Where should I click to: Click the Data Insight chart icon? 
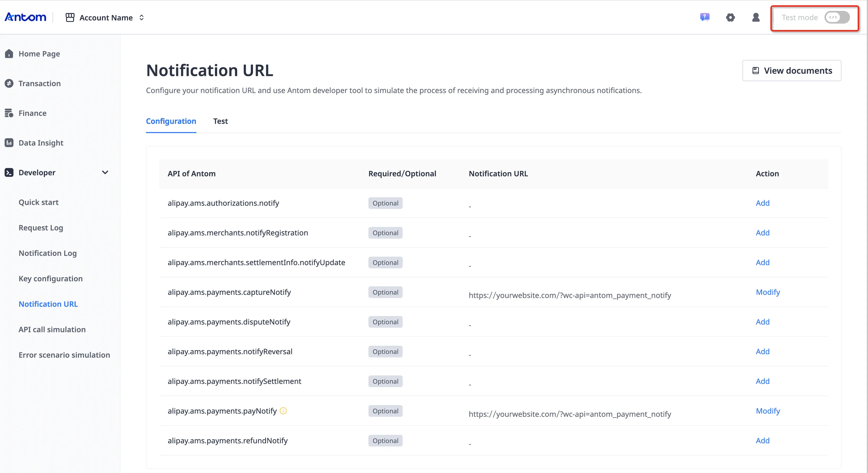[9, 143]
